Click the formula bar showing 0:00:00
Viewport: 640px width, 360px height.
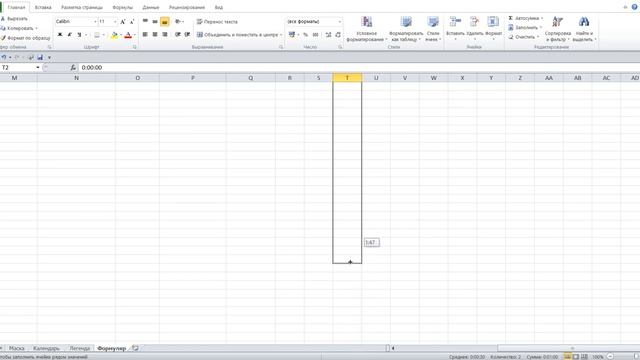coord(359,68)
